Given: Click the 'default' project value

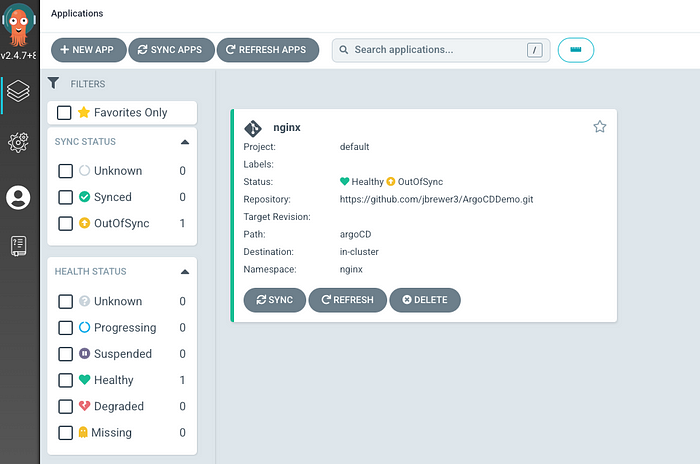Looking at the screenshot, I should pos(354,147).
